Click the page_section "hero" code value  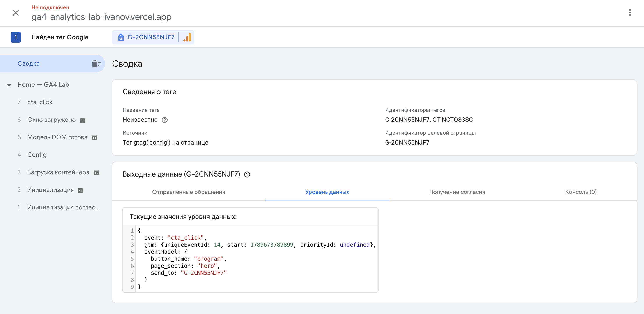207,266
